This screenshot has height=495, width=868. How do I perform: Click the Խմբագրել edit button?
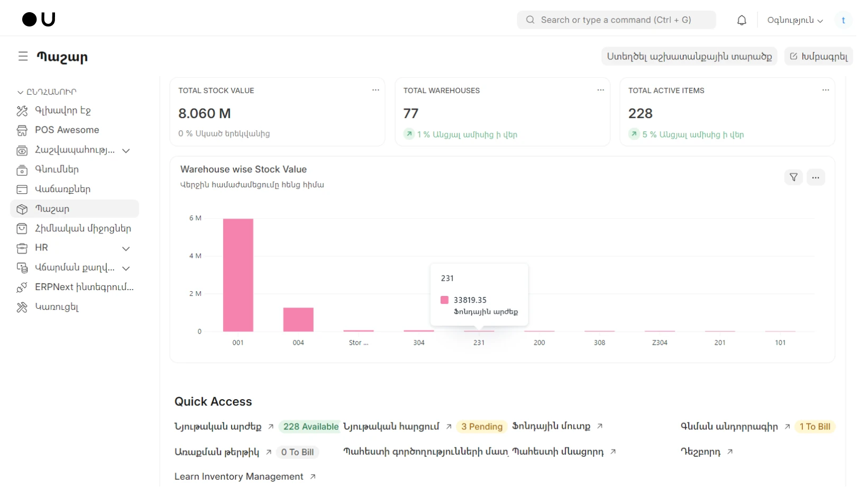click(x=818, y=56)
